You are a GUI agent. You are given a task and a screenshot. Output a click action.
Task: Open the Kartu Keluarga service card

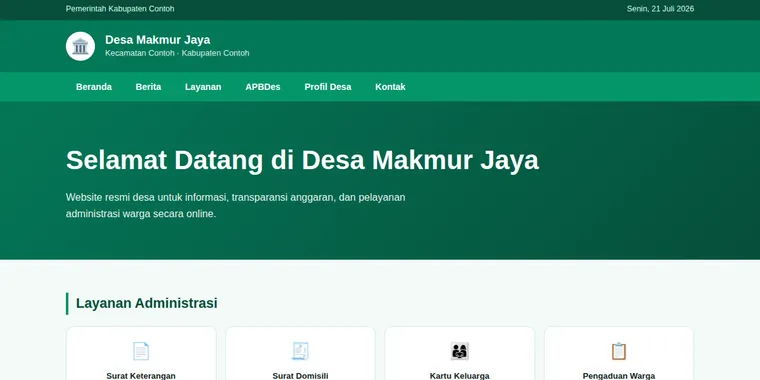tap(459, 353)
